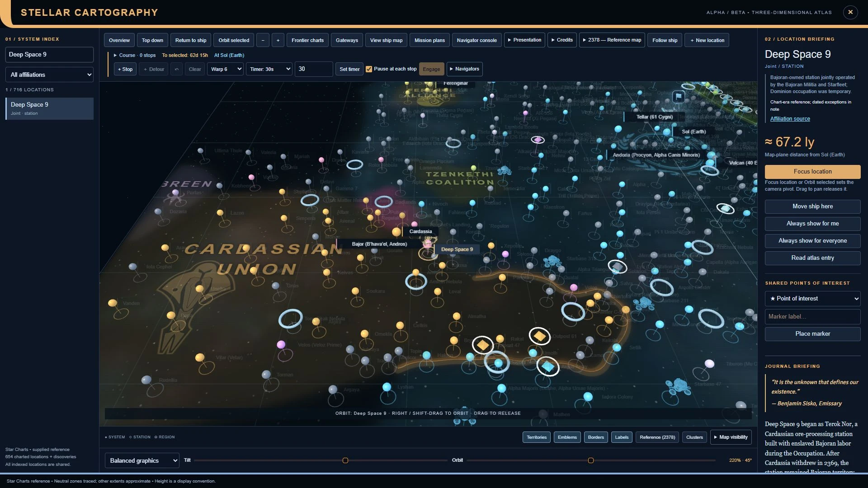
Task: Click the Sol (Earth) map label
Action: pos(693,131)
